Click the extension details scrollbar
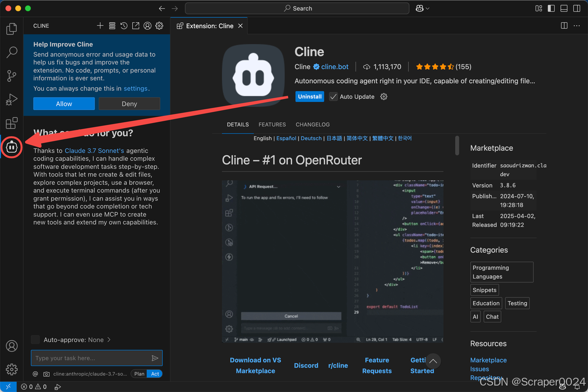Image resolution: width=588 pixels, height=392 pixels. tap(457, 146)
